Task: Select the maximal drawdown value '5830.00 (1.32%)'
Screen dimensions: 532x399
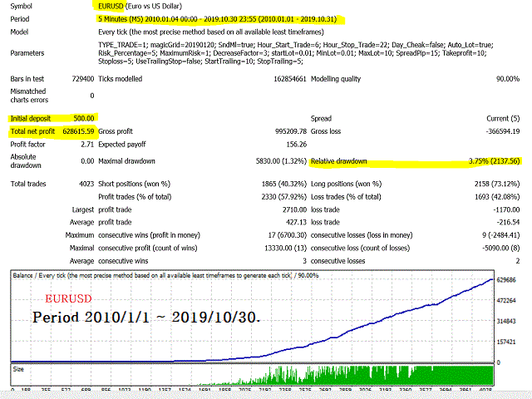Action: pyautogui.click(x=281, y=161)
